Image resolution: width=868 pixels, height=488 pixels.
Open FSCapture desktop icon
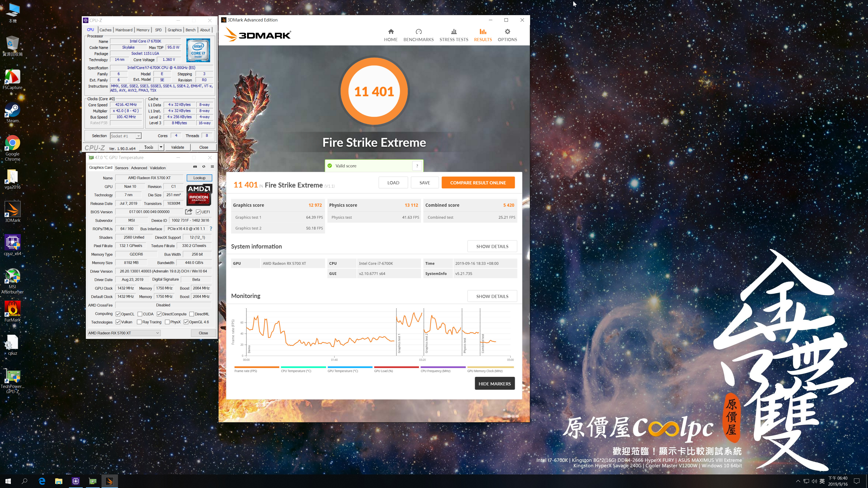coord(12,80)
